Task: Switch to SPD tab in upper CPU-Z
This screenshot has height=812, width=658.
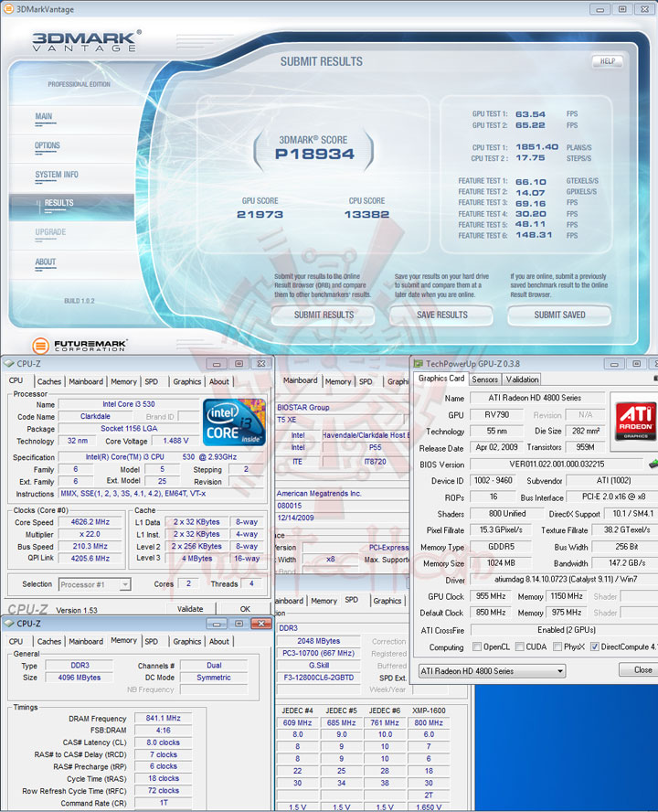Action: click(x=151, y=381)
